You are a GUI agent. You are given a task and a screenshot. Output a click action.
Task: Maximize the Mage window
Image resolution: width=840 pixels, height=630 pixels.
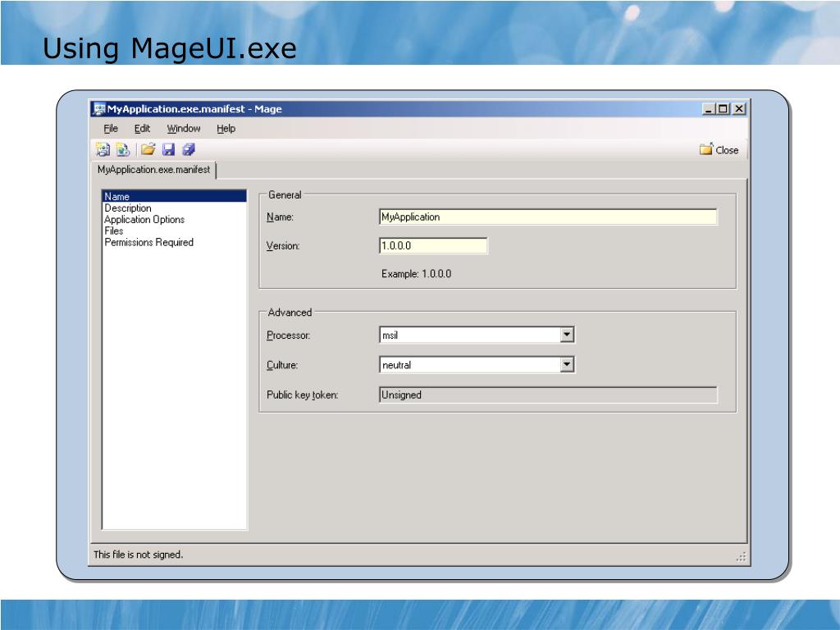(x=723, y=109)
